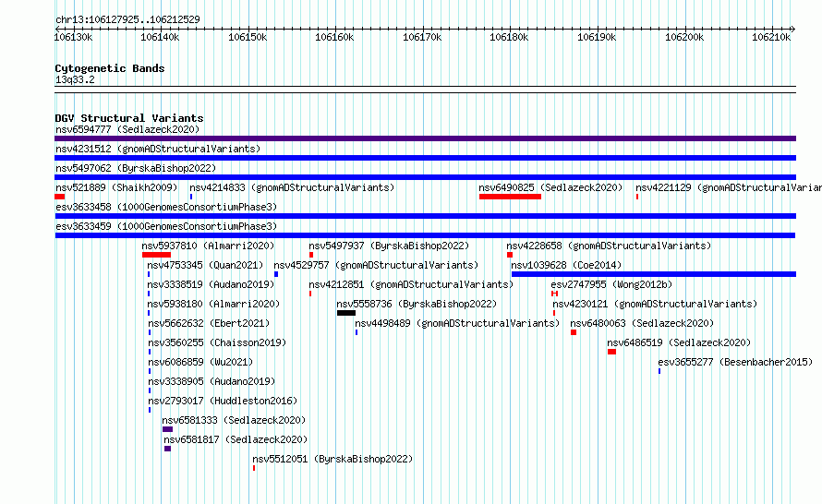Click the red glyph under nsv6480063
The image size is (822, 504).
pyautogui.click(x=574, y=332)
